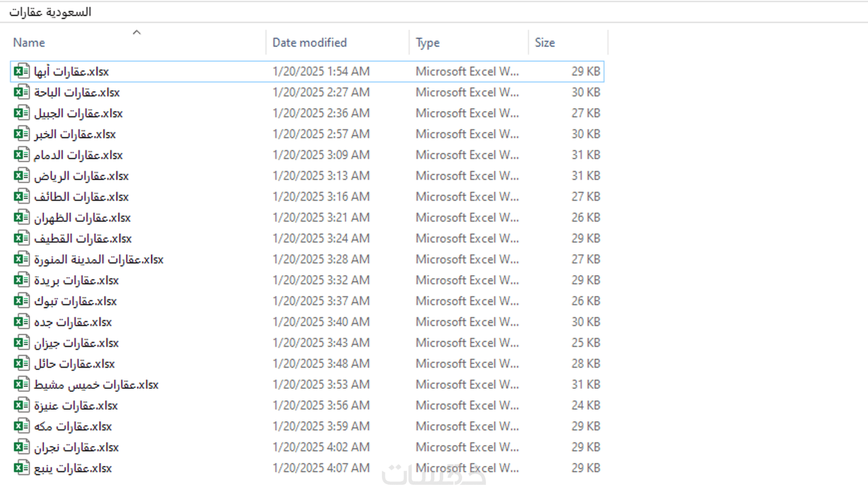This screenshot has width=868, height=495.
Task: Click the Excel icon of عقارات نجران.xlsx
Action: (21, 447)
